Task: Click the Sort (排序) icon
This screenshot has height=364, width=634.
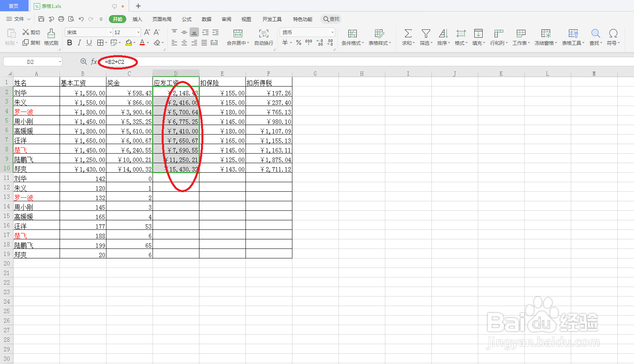Action: point(443,33)
